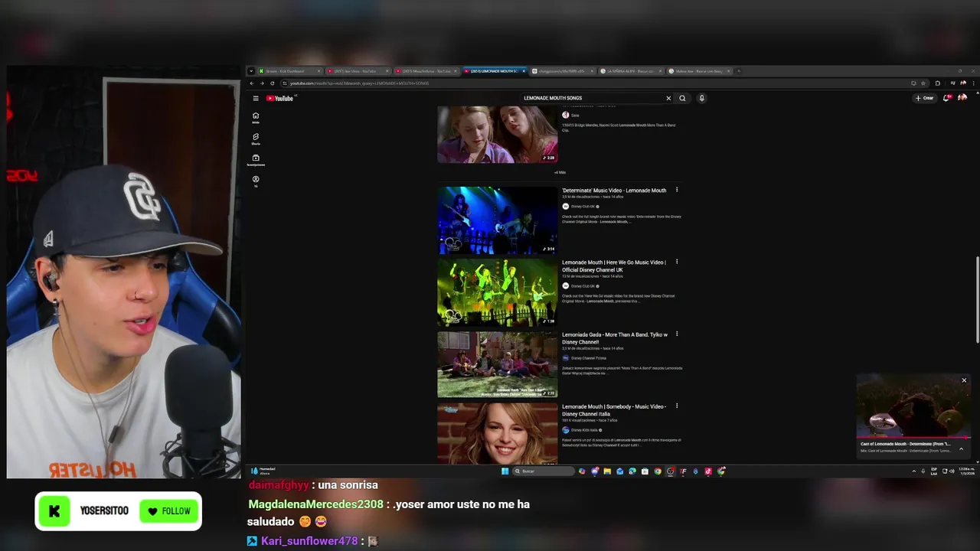This screenshot has width=980, height=551.
Task: Open options for the 'Determinate' Music Video
Action: point(677,190)
